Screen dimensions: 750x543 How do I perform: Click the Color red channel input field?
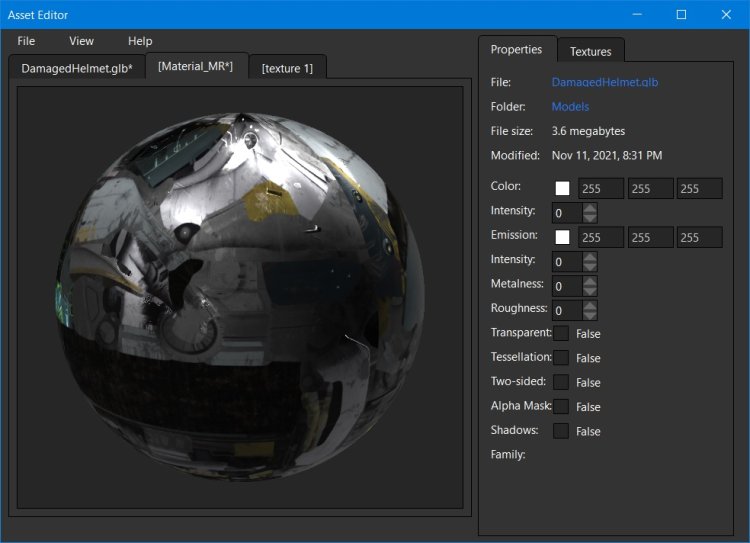click(x=600, y=188)
